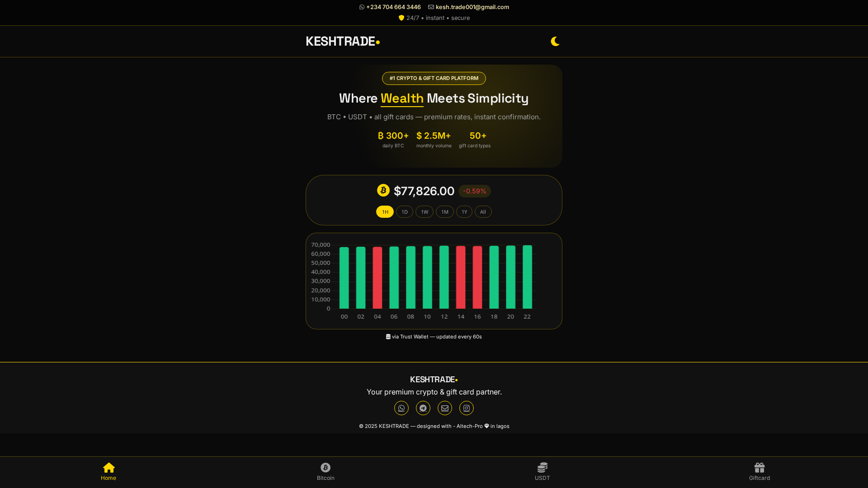Image resolution: width=868 pixels, height=488 pixels.
Task: Click the WhatsApp icon in top bar
Action: [x=362, y=7]
